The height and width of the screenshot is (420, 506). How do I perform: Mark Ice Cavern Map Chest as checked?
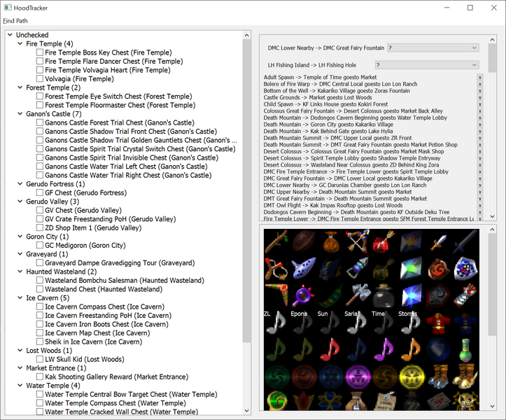[40, 333]
